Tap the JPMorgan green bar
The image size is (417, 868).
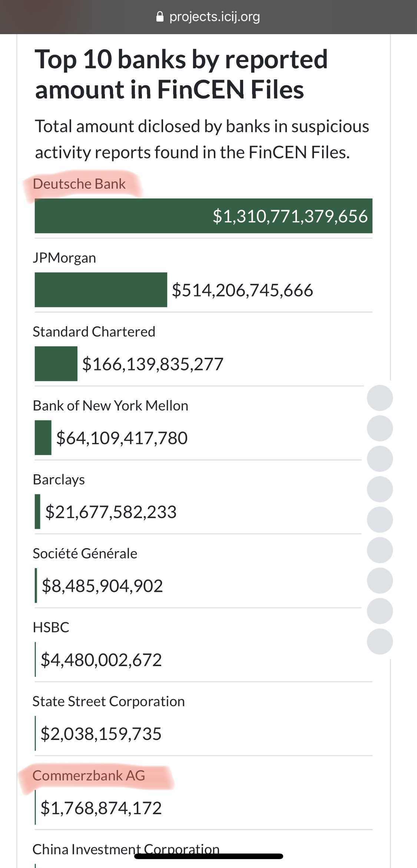coord(101,290)
